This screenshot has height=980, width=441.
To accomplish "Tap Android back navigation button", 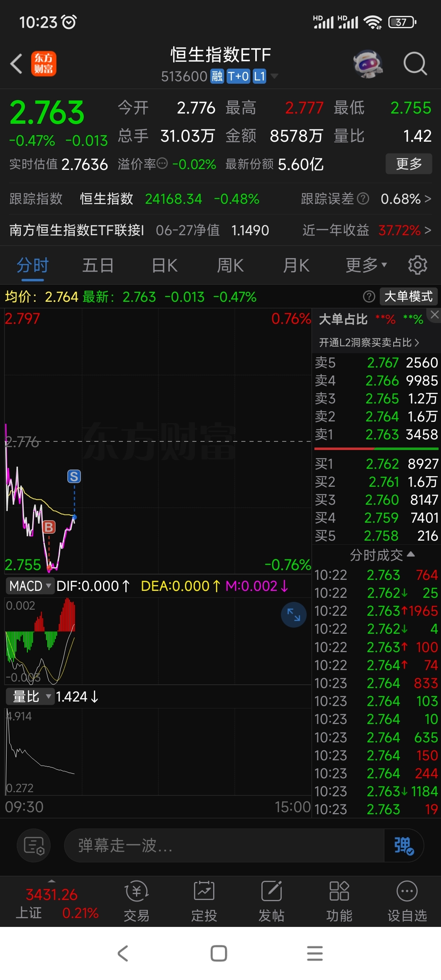I will (123, 953).
